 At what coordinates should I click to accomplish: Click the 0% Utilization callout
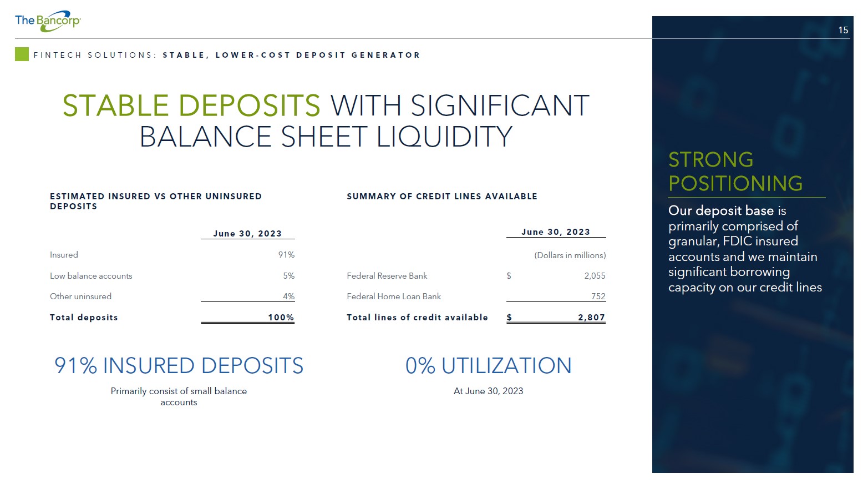488,366
